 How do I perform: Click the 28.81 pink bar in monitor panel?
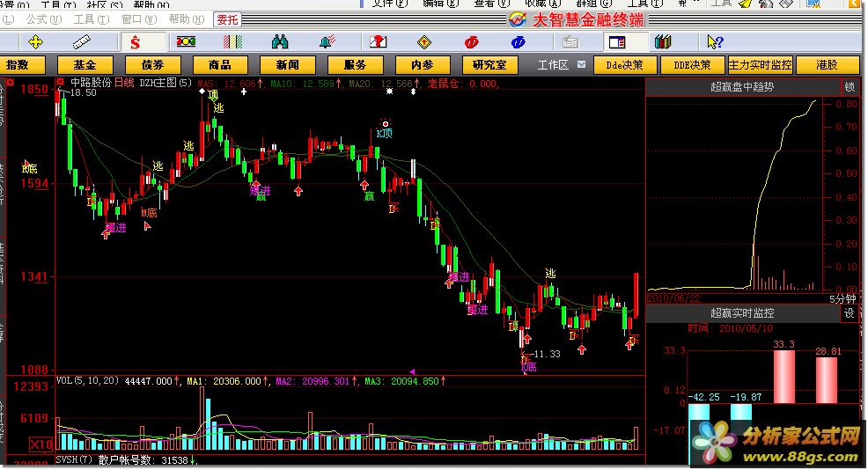click(827, 379)
